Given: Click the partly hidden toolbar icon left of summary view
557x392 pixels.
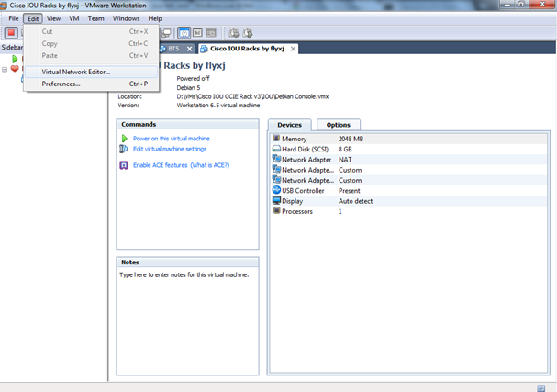Looking at the screenshot, I should click(x=166, y=33).
